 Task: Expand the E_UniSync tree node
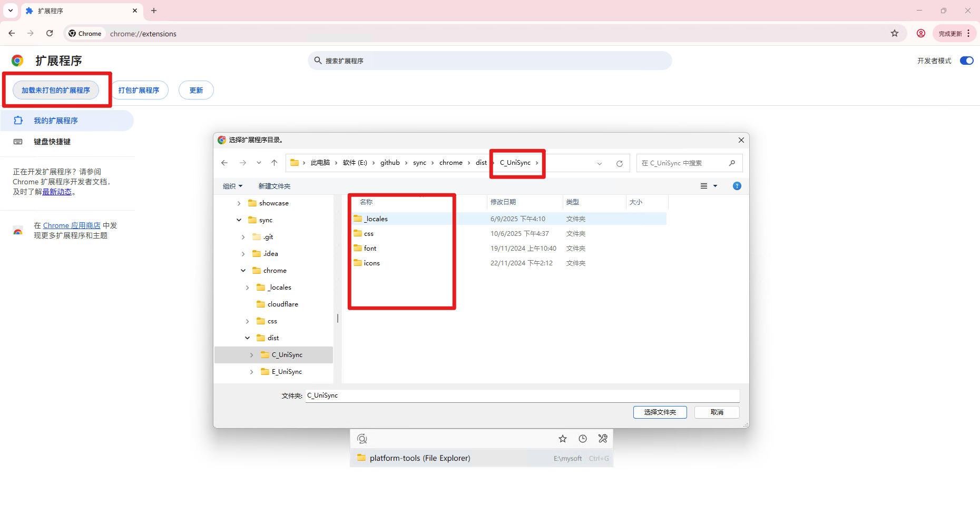251,372
